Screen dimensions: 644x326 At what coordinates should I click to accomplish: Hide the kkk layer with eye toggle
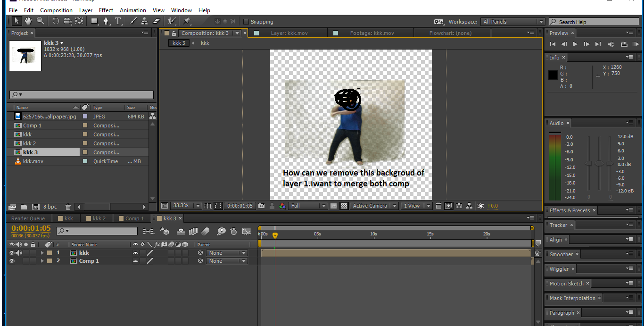pyautogui.click(x=12, y=253)
